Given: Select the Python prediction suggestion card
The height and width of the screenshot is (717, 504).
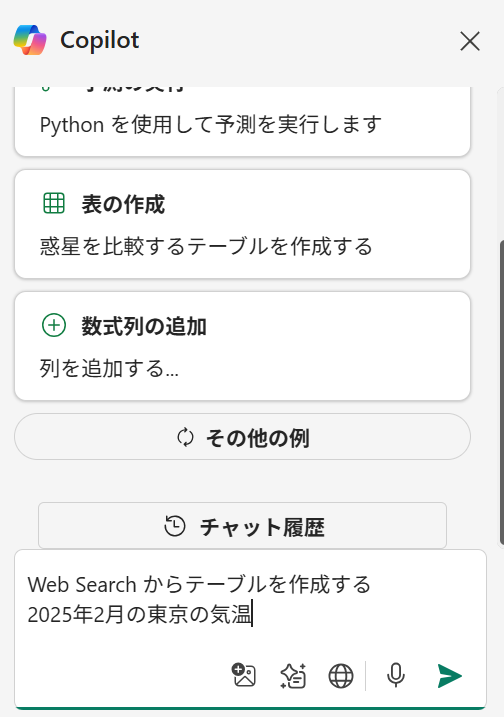Looking at the screenshot, I should point(242,121).
